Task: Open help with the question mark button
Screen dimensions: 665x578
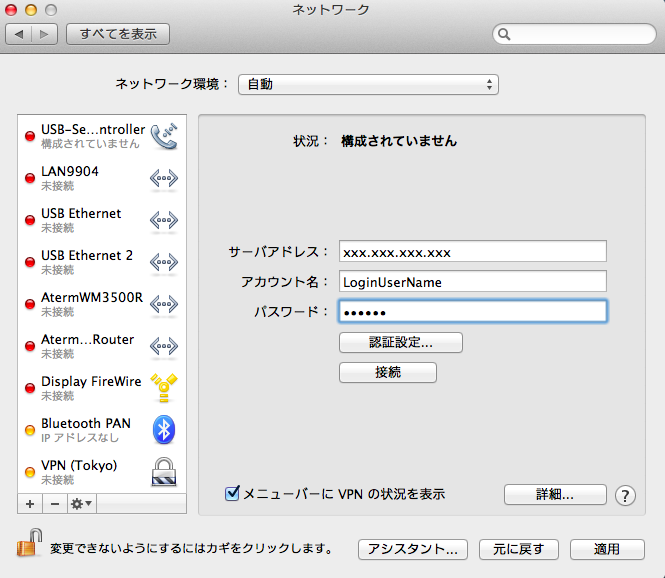Action: 625,496
